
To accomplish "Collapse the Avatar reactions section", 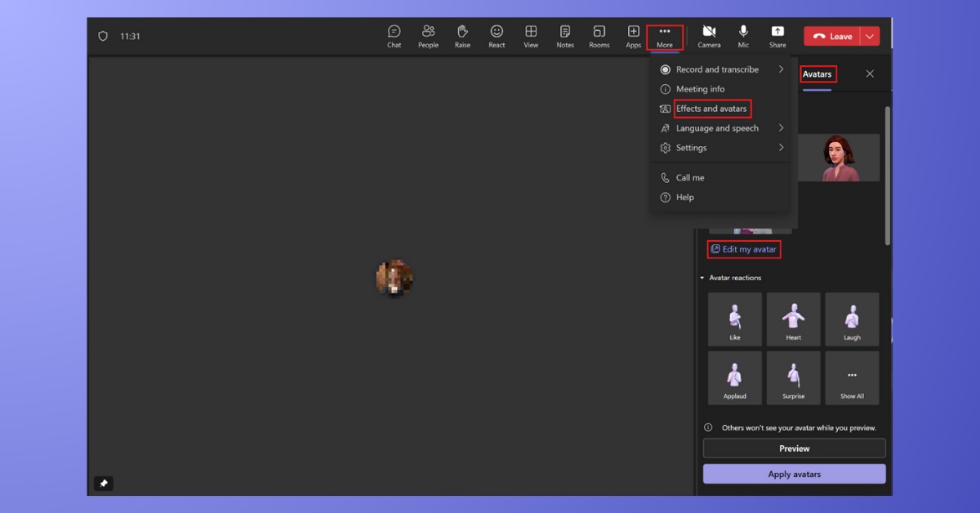I will pyautogui.click(x=702, y=278).
